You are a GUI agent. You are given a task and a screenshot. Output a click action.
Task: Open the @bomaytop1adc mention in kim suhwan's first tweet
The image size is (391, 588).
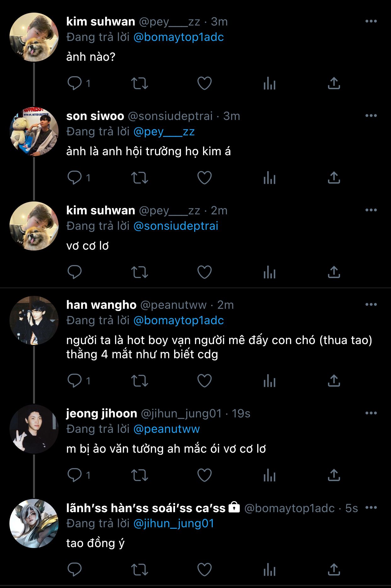[178, 37]
